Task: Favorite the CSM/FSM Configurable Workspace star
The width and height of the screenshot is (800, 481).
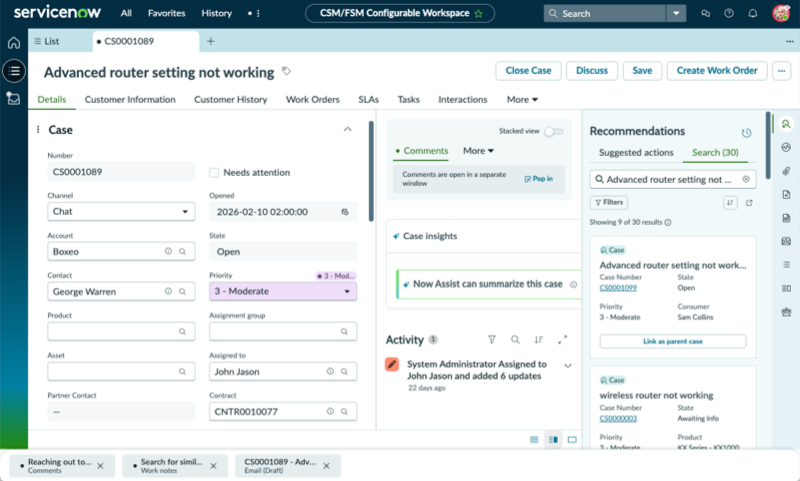Action: 479,14
